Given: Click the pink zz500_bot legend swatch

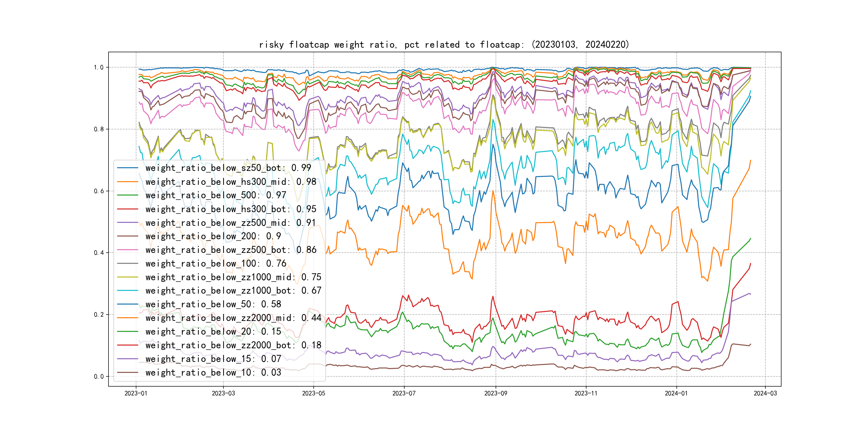Looking at the screenshot, I should (x=128, y=250).
